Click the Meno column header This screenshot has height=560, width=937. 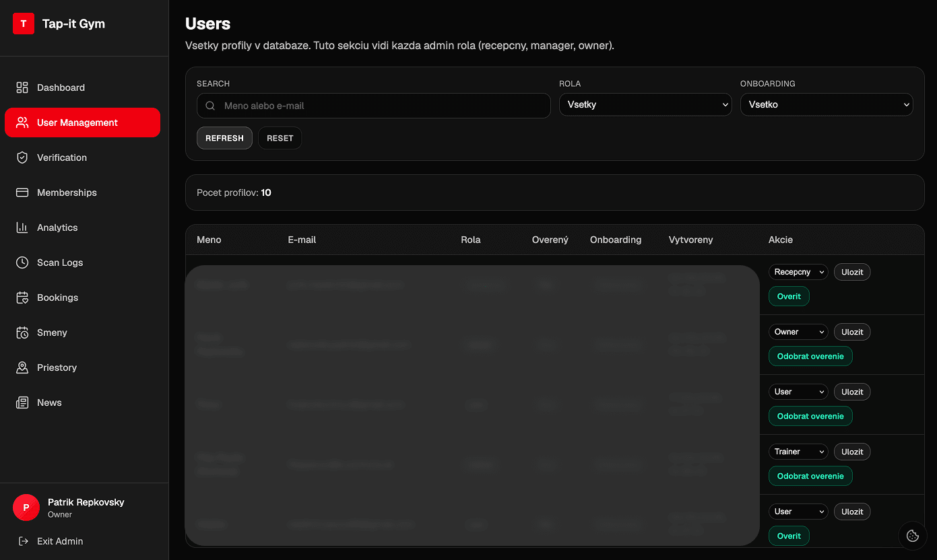pyautogui.click(x=209, y=240)
